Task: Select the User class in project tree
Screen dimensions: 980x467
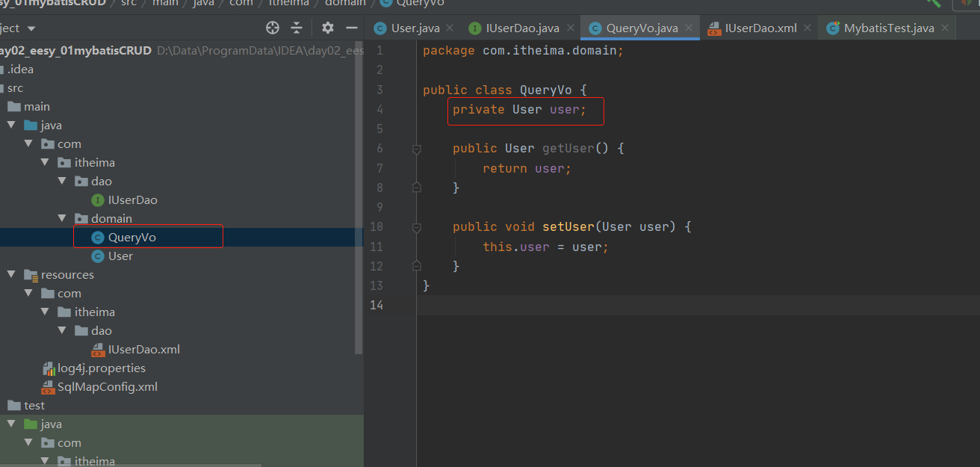Action: 182,256
